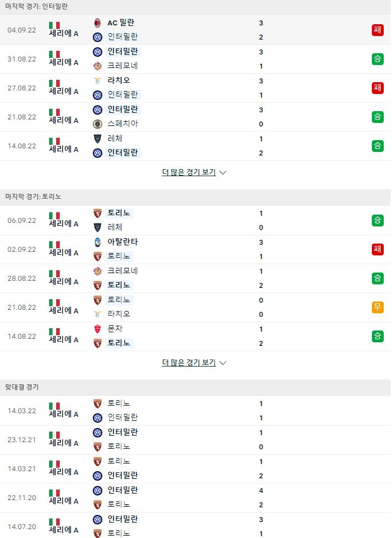Click the red 패 badge for 아탈란타 match
The image size is (392, 538).
click(378, 249)
